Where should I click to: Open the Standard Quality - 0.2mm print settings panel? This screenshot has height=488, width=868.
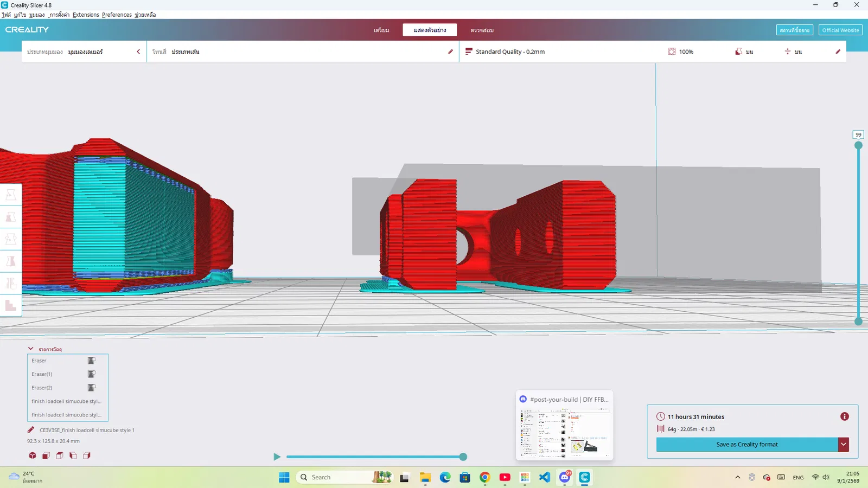[x=510, y=52]
